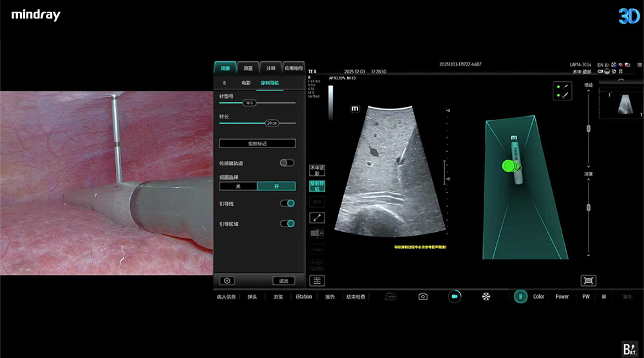
Task: Switch to the 测量 tab
Action: pyautogui.click(x=248, y=68)
